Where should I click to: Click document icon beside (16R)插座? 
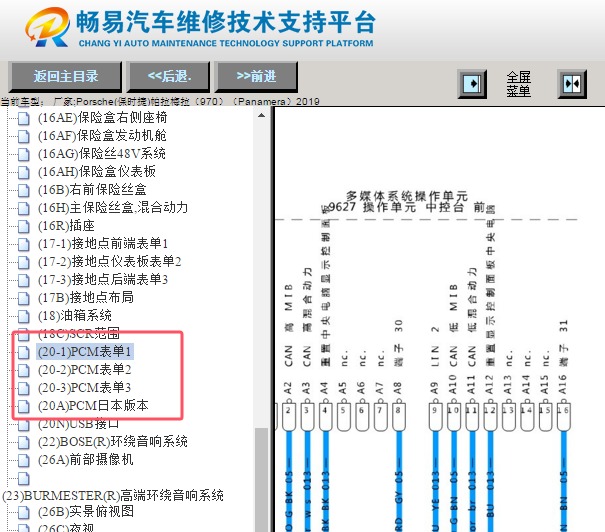point(24,226)
